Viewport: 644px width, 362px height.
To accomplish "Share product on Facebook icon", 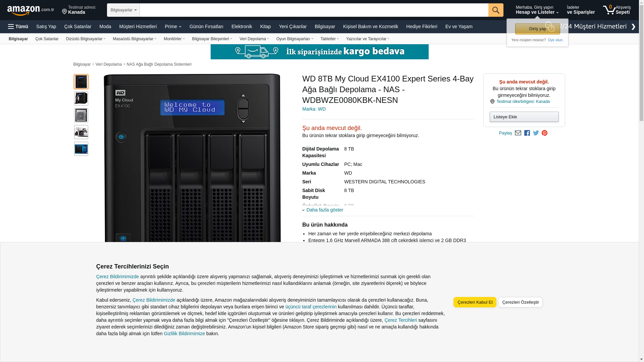I will [x=527, y=133].
